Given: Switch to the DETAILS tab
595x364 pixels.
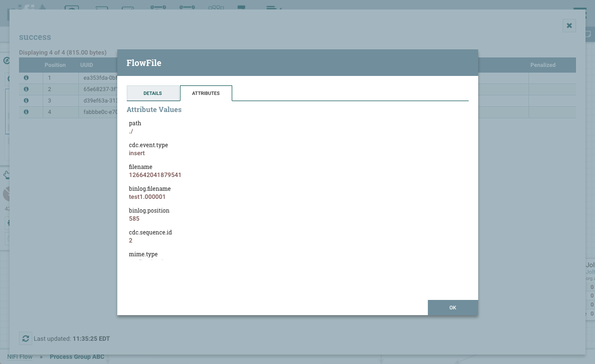Looking at the screenshot, I should click(153, 93).
